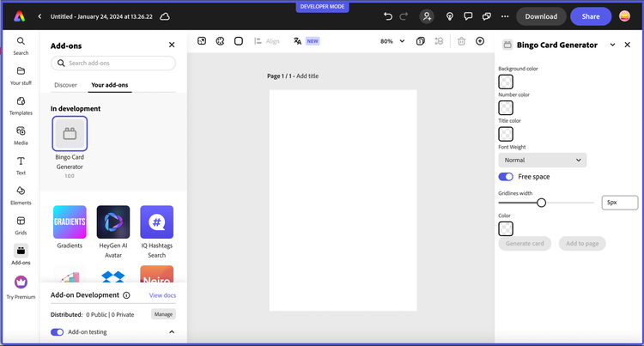Click the Download button
The width and height of the screenshot is (644, 346).
(x=541, y=16)
